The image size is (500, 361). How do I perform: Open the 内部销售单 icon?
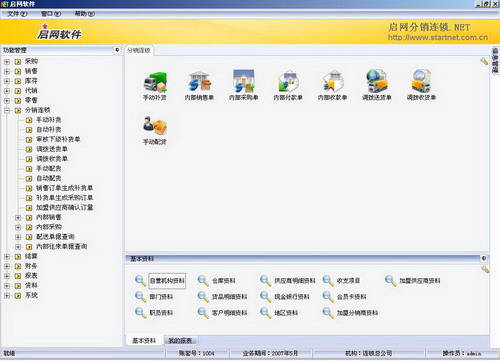click(x=199, y=82)
